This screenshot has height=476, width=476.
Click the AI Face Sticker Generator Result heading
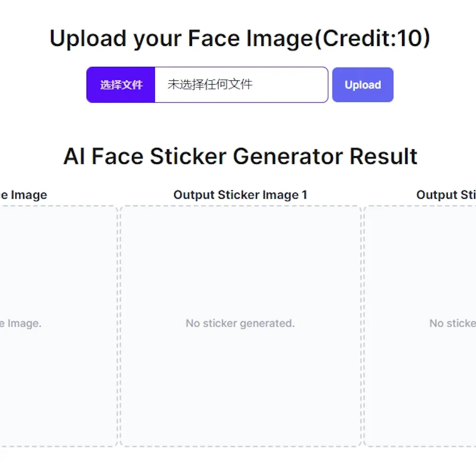(x=240, y=156)
